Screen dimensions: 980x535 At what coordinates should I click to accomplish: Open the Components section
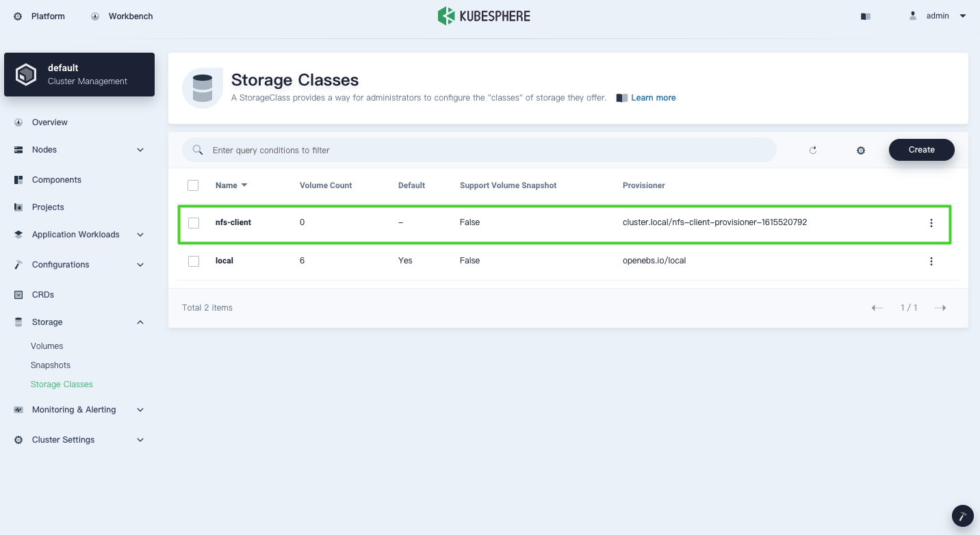(56, 179)
